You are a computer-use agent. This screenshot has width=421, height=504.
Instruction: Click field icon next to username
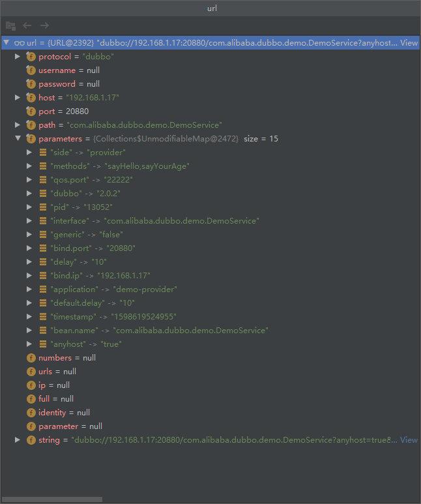[31, 70]
